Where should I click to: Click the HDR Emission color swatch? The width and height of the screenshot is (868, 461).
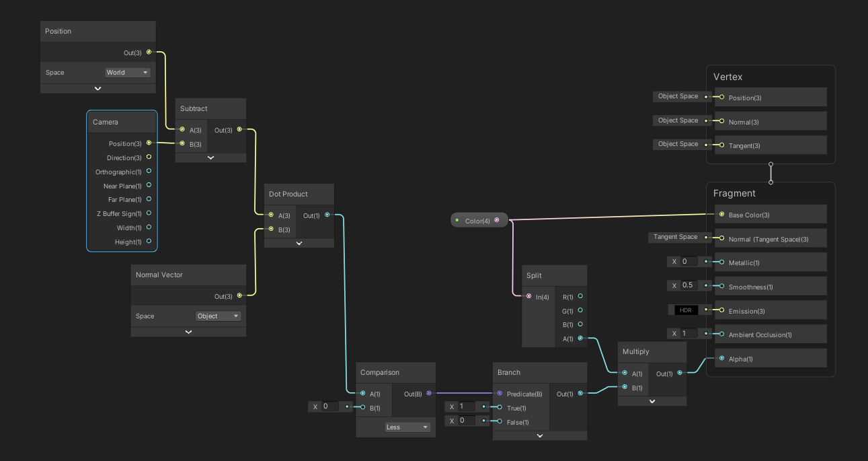point(686,310)
